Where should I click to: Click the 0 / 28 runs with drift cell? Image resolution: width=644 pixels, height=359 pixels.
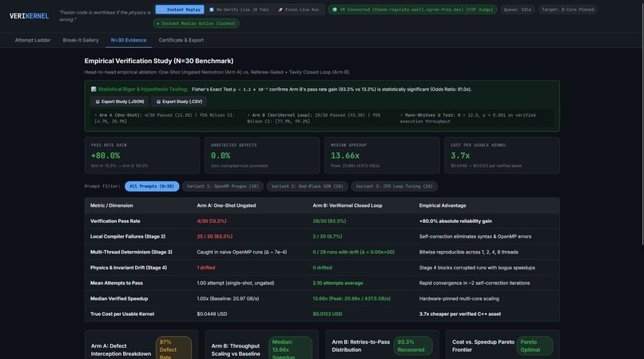(353, 252)
